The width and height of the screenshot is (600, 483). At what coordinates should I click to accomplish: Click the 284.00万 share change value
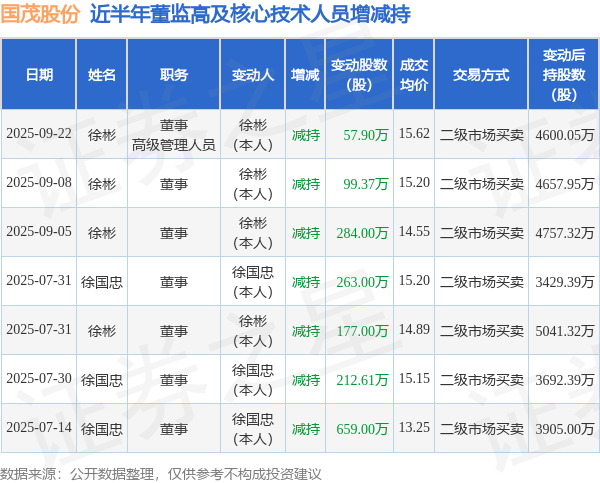[362, 233]
